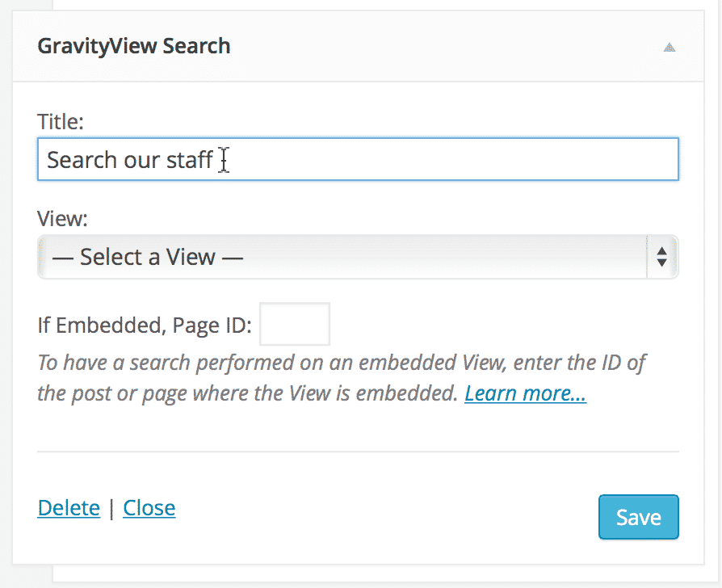722x588 pixels.
Task: Open the "Select a View" dropdown
Action: point(358,257)
